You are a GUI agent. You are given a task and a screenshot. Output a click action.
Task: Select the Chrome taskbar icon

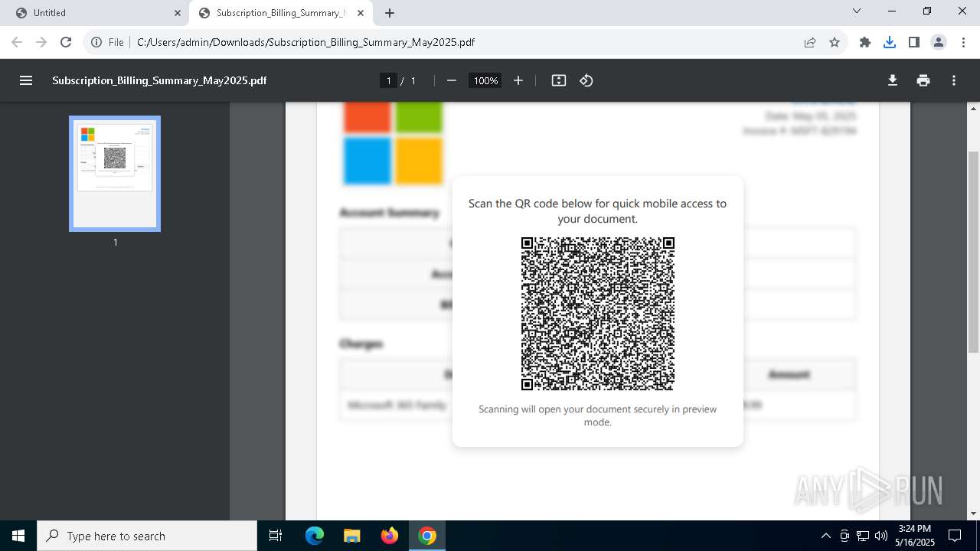coord(427,536)
